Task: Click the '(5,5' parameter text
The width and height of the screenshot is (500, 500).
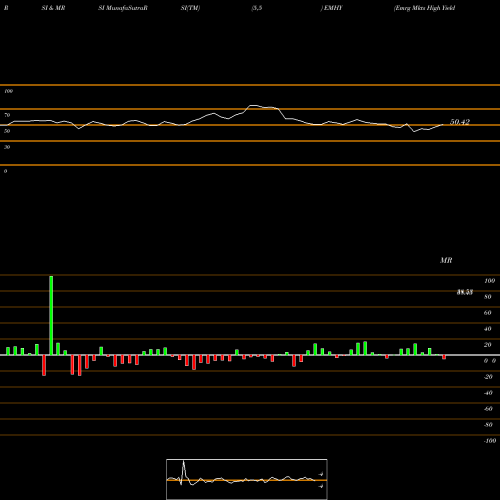Action: 257,8
